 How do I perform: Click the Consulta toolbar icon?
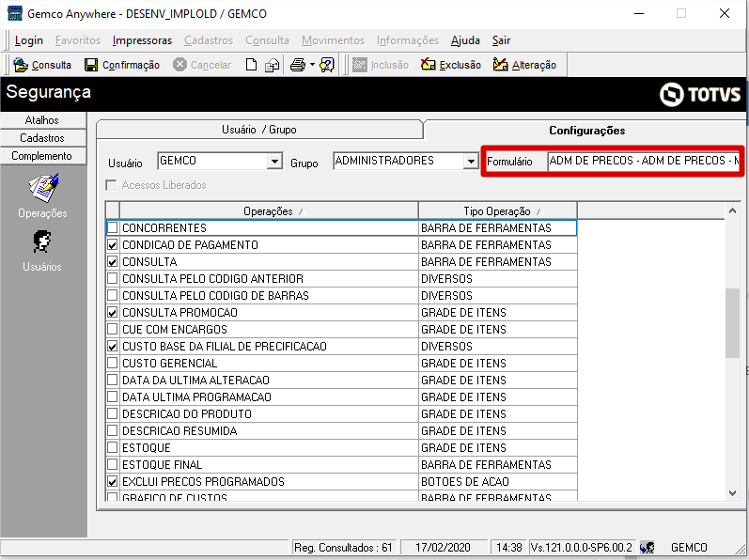(x=21, y=65)
